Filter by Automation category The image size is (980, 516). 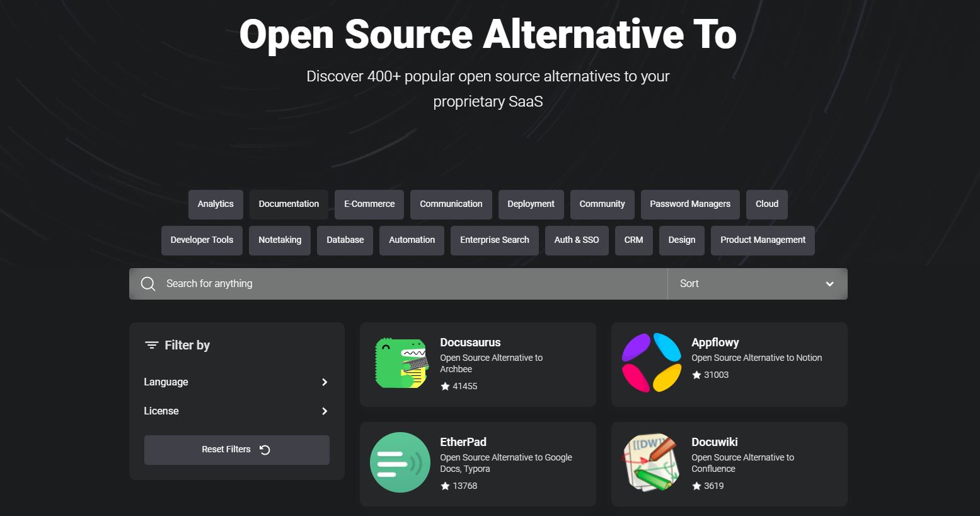[x=412, y=240]
